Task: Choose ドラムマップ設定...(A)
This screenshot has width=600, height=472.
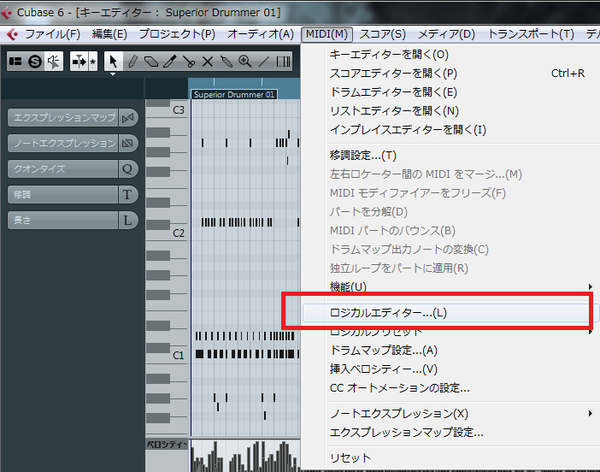Action: tap(451, 350)
